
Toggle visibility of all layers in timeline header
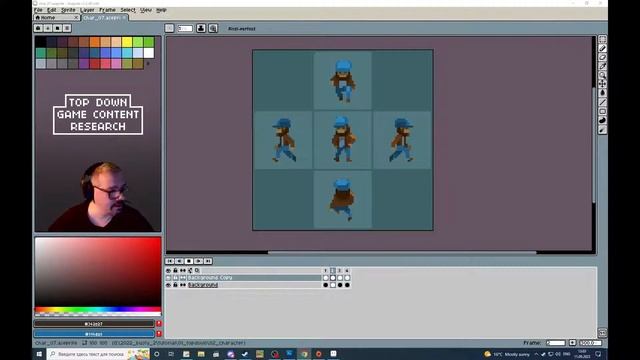coord(168,271)
